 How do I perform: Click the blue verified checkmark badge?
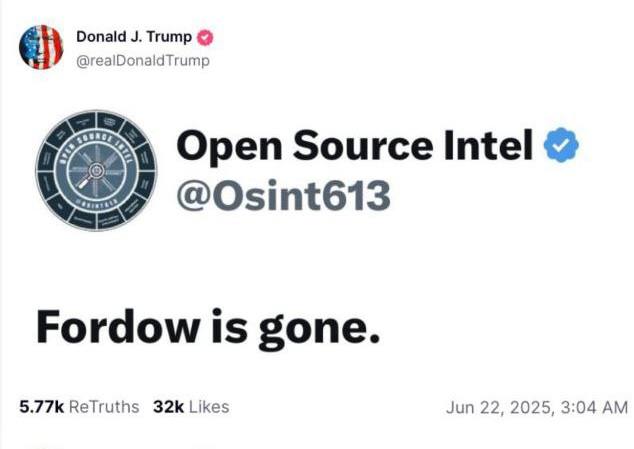click(561, 148)
